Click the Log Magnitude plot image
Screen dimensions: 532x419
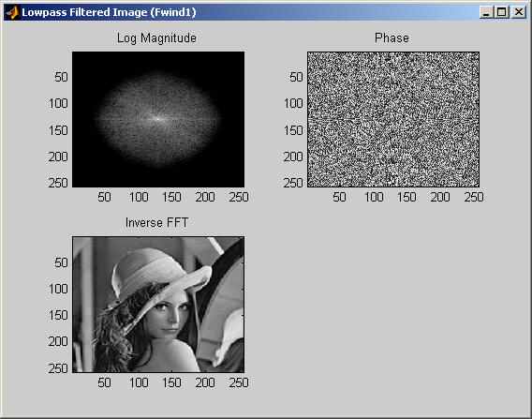pyautogui.click(x=158, y=119)
